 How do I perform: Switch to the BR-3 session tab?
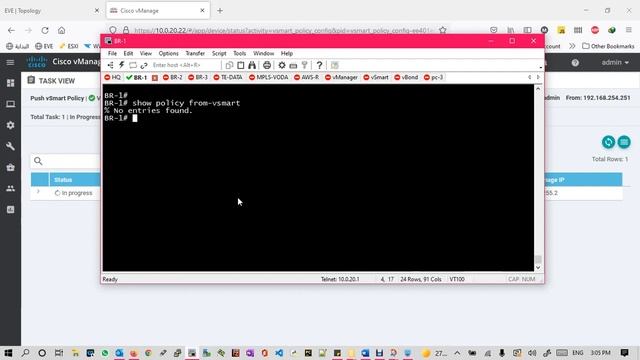(198, 77)
